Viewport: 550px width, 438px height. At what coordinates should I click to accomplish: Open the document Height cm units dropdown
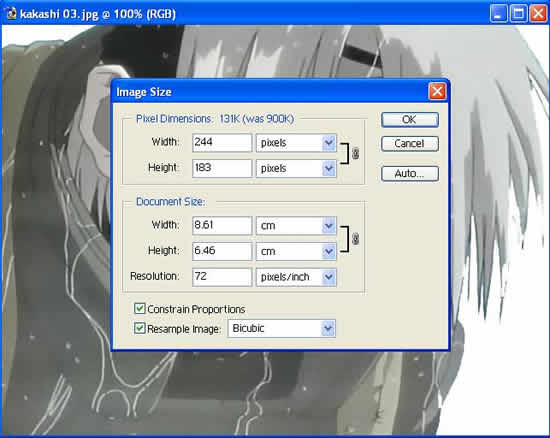pos(296,251)
